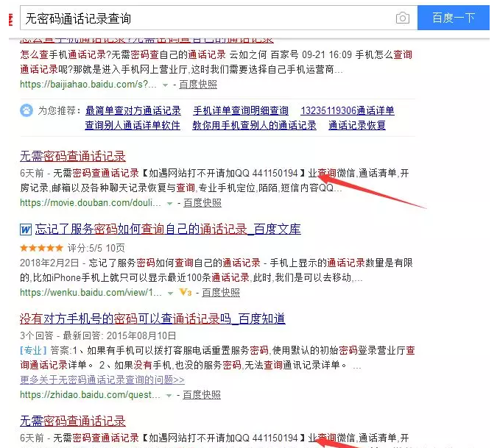Image resolution: width=497 pixels, height=448 pixels.
Task: Click the https://movie.douban.com/douli URL
Action: [x=91, y=202]
